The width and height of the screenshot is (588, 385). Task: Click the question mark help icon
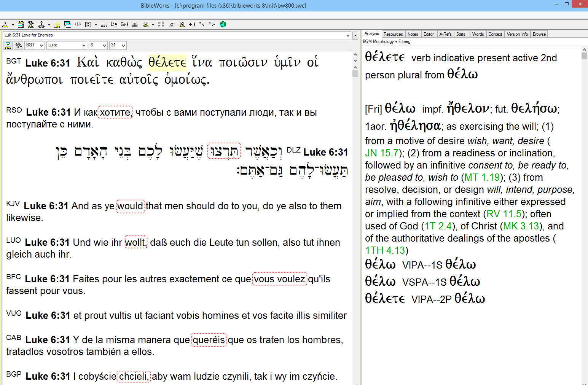click(41, 24)
